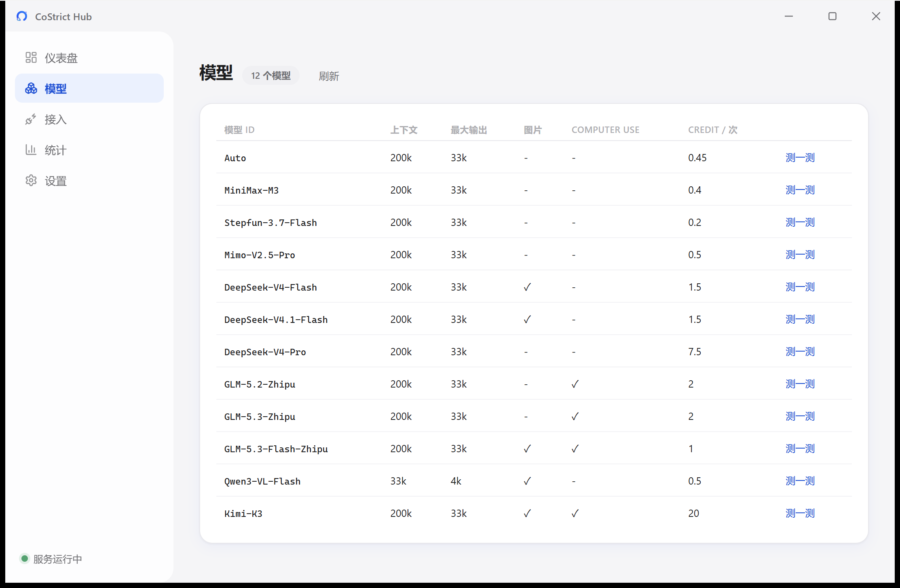Click the green service status dot
The width and height of the screenshot is (900, 588).
click(25, 558)
